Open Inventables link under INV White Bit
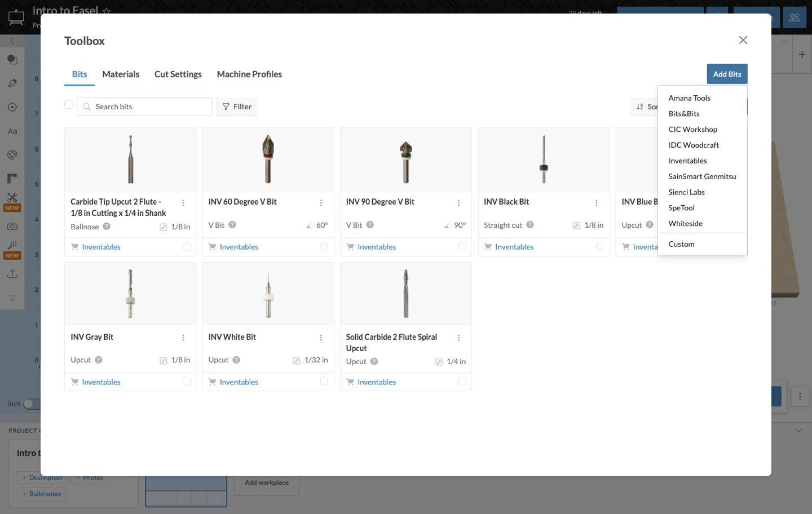 point(239,382)
